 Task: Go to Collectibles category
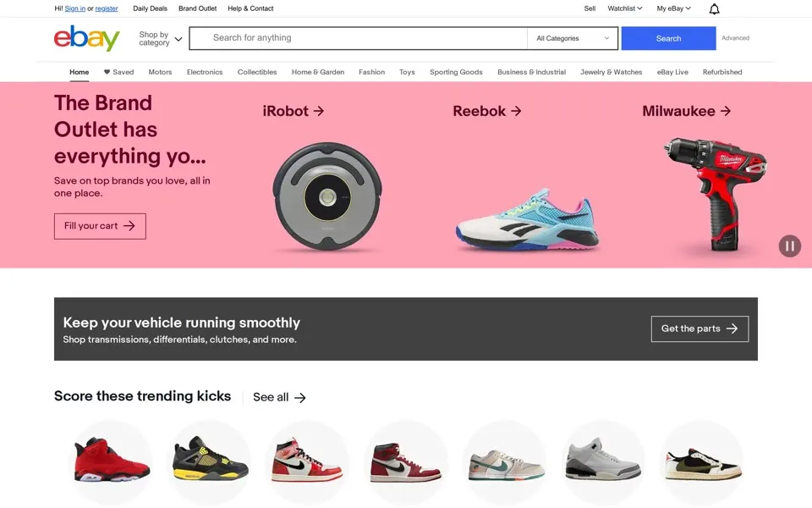[257, 72]
